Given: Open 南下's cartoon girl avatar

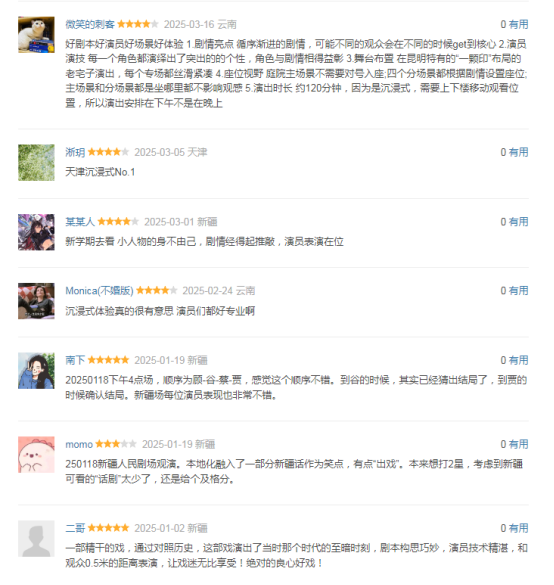Looking at the screenshot, I should click(x=36, y=371).
